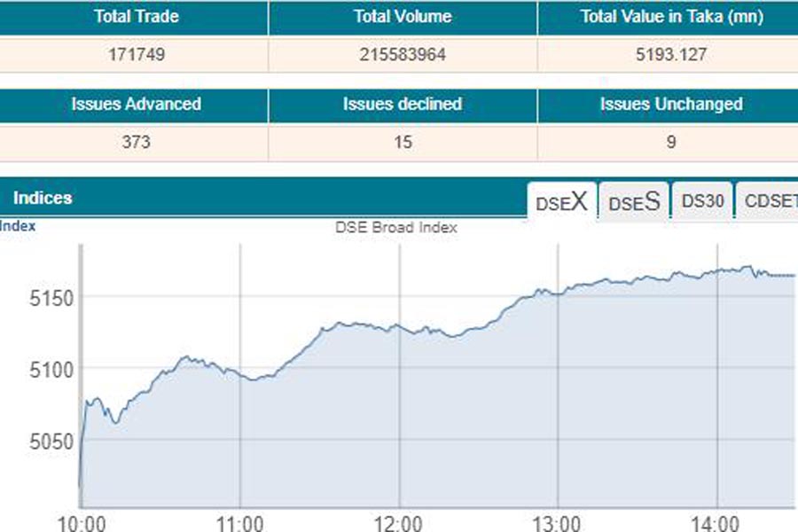Open the DSES index tab
The image size is (798, 532).
634,201
